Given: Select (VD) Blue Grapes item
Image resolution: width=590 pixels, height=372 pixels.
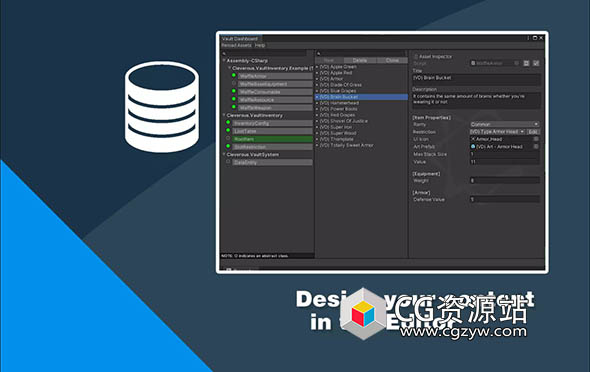Looking at the screenshot, I should [x=361, y=91].
